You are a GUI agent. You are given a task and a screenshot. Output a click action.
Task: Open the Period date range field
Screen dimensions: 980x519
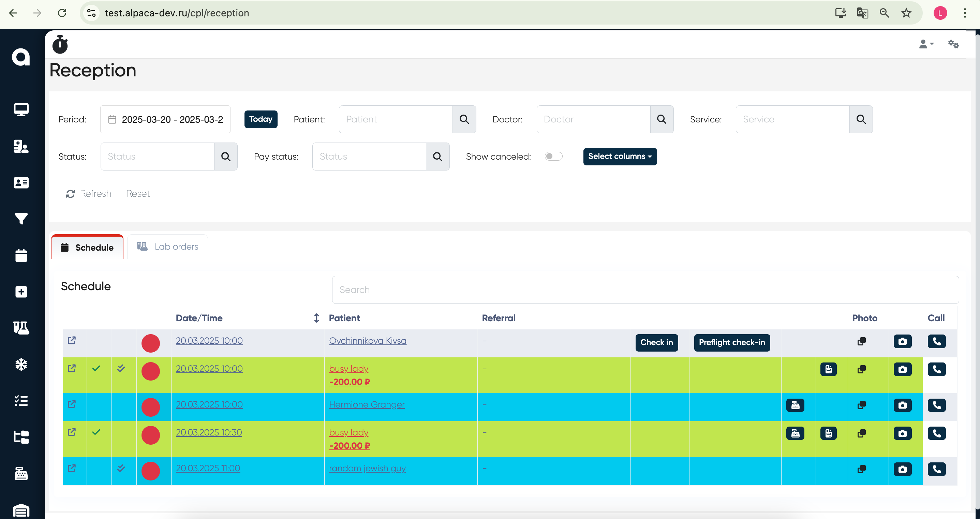pyautogui.click(x=165, y=119)
